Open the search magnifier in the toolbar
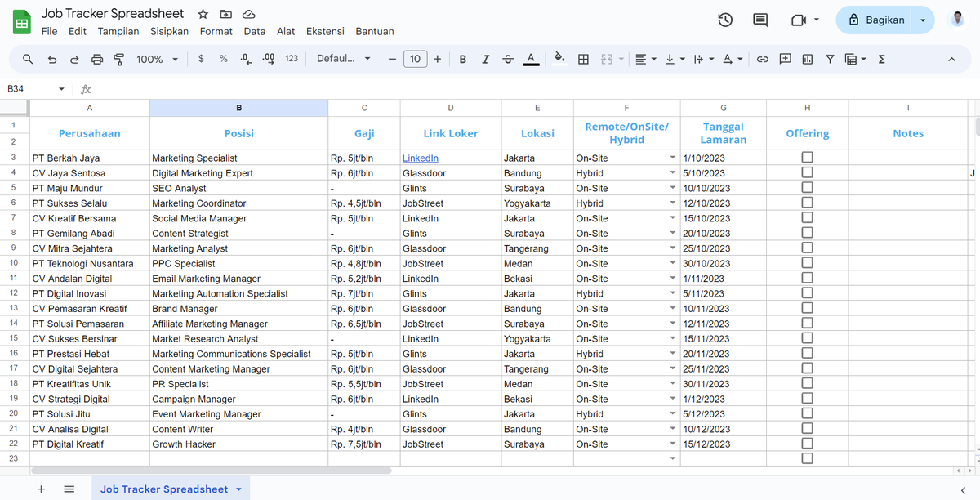The width and height of the screenshot is (980, 500). (x=28, y=59)
